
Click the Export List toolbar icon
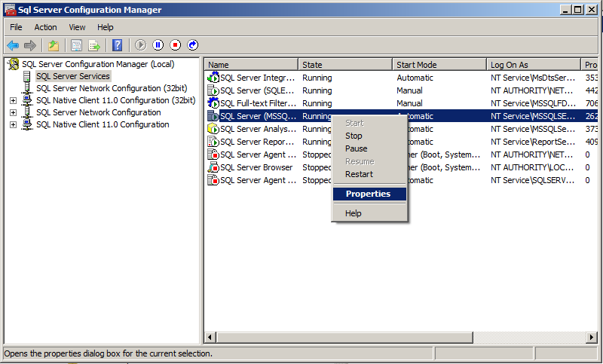tap(94, 45)
